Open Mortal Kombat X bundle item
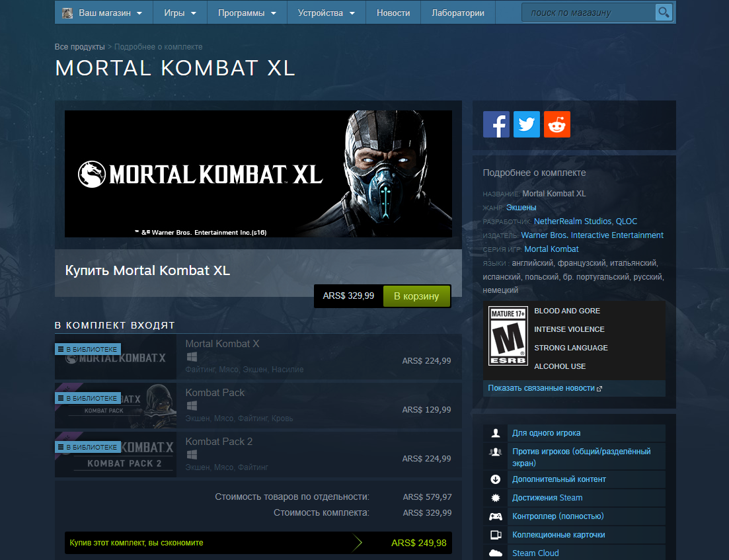The width and height of the screenshot is (729, 560). 258,357
